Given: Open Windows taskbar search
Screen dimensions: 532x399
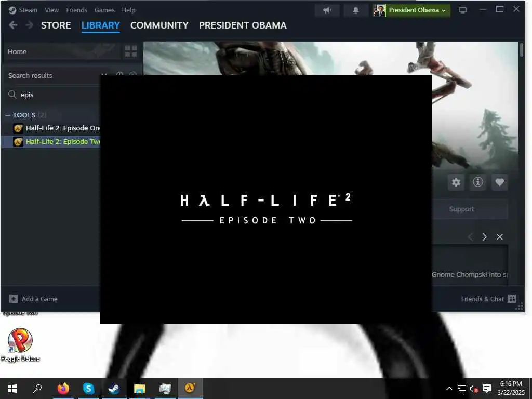Looking at the screenshot, I should click(37, 389).
